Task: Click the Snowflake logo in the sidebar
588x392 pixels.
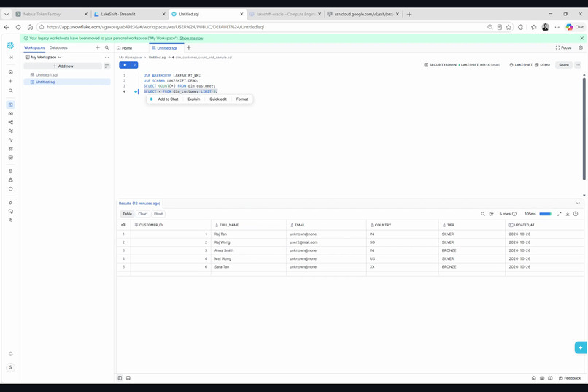Action: point(10,45)
